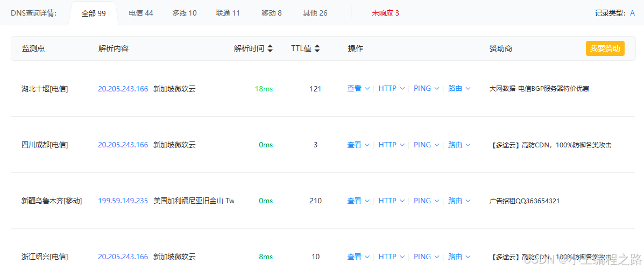Sort by TTL值 using the sort arrows

pos(317,48)
